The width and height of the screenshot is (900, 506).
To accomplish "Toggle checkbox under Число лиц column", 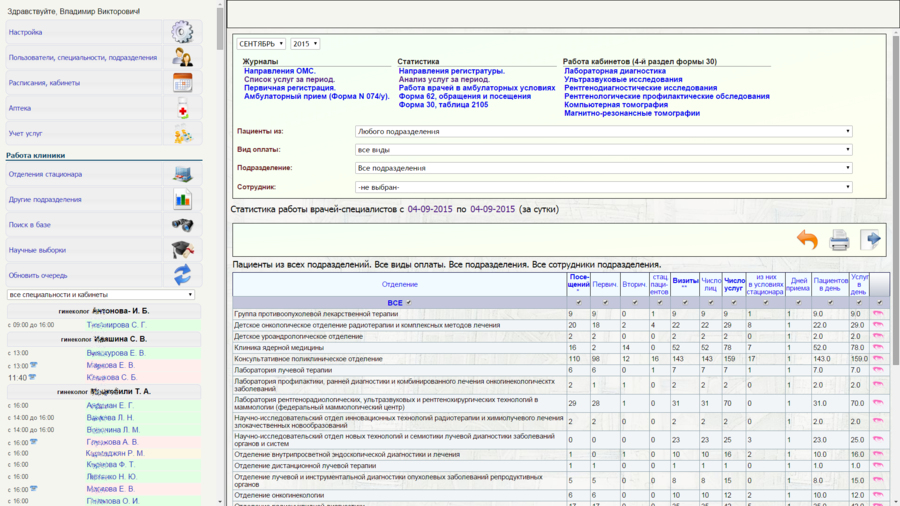I will pyautogui.click(x=711, y=302).
